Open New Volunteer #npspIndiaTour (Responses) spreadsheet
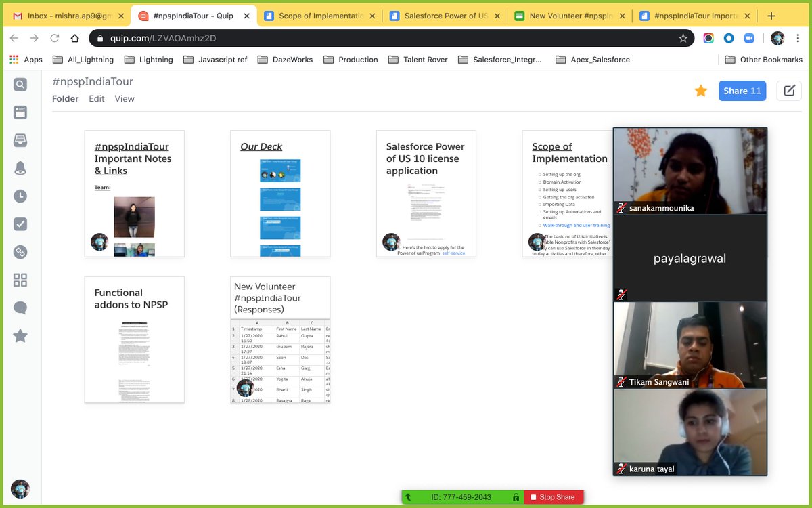Viewport: 812px width, 508px height. [280, 339]
